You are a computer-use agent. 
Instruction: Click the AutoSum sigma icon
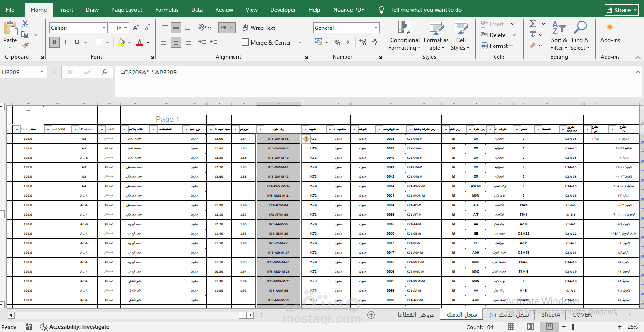[532, 24]
